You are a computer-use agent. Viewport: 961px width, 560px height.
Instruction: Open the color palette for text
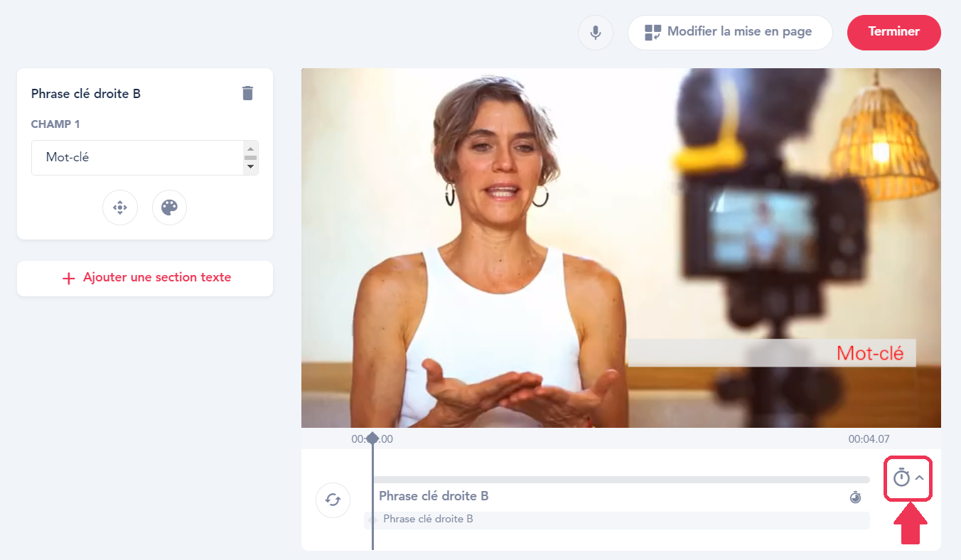point(169,208)
